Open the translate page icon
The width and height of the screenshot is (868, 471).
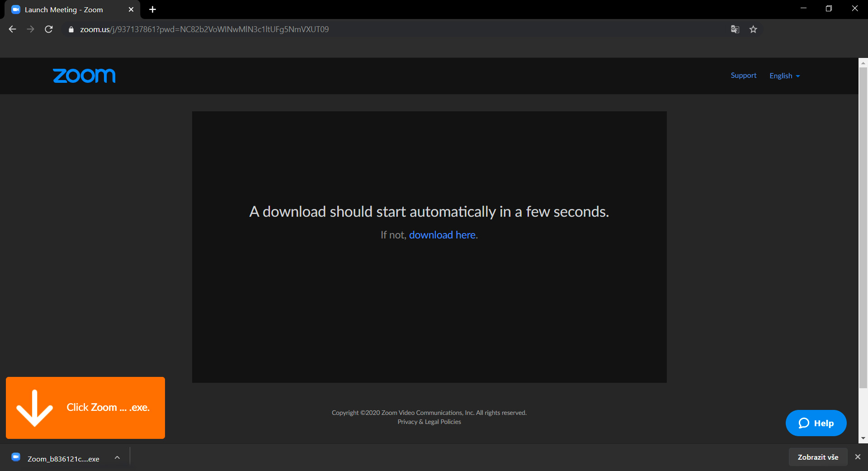735,29
